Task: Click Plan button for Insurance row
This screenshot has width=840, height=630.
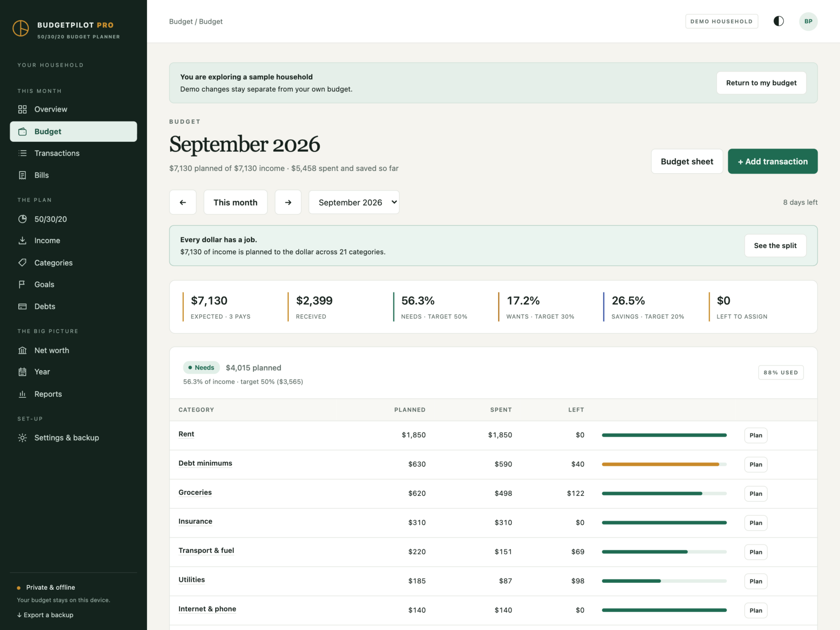Action: [756, 523]
